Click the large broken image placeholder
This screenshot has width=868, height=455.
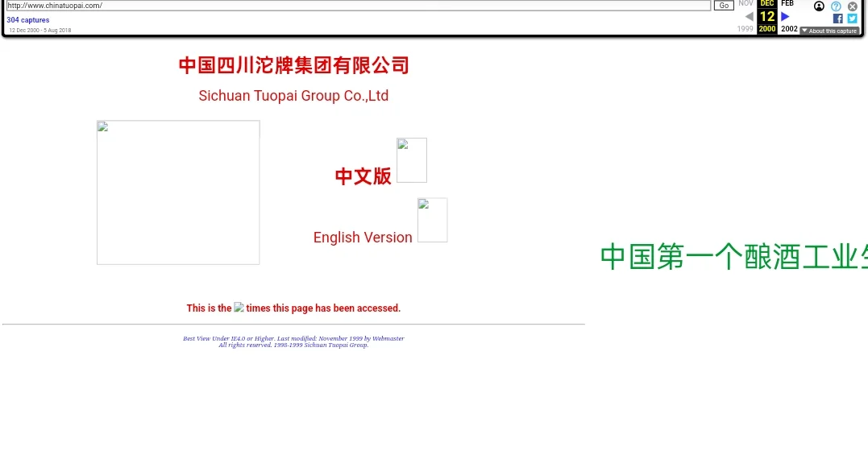click(178, 192)
